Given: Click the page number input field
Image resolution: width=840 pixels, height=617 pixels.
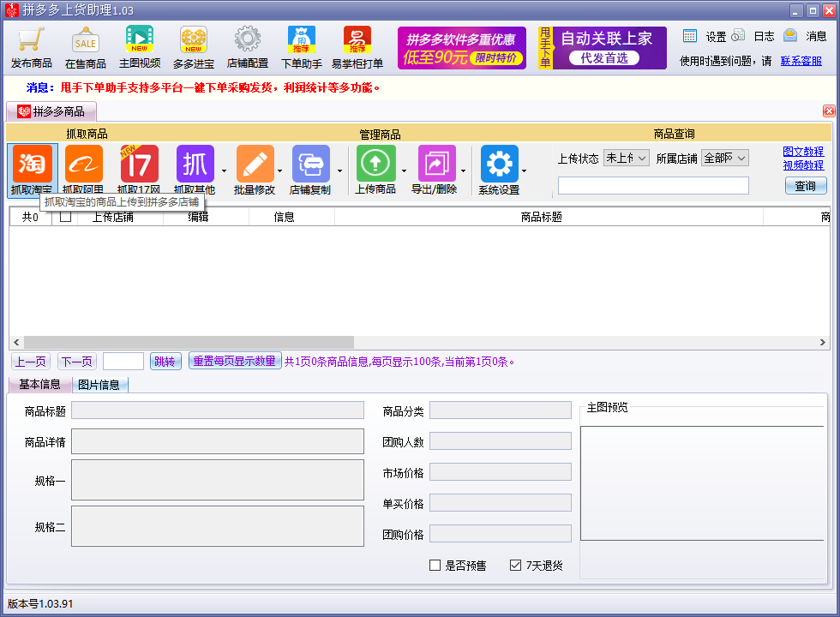Looking at the screenshot, I should [x=123, y=362].
